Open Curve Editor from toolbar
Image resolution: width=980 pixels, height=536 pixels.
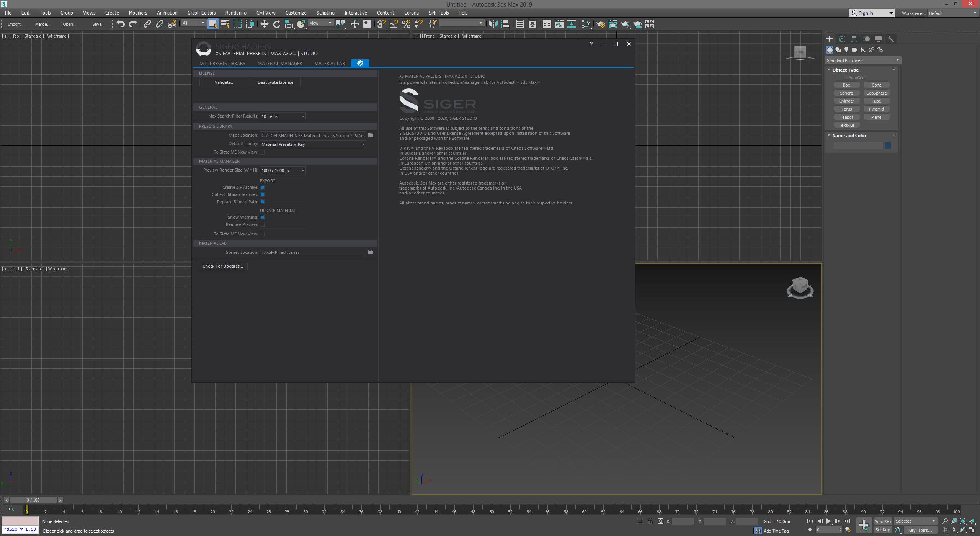coord(559,24)
